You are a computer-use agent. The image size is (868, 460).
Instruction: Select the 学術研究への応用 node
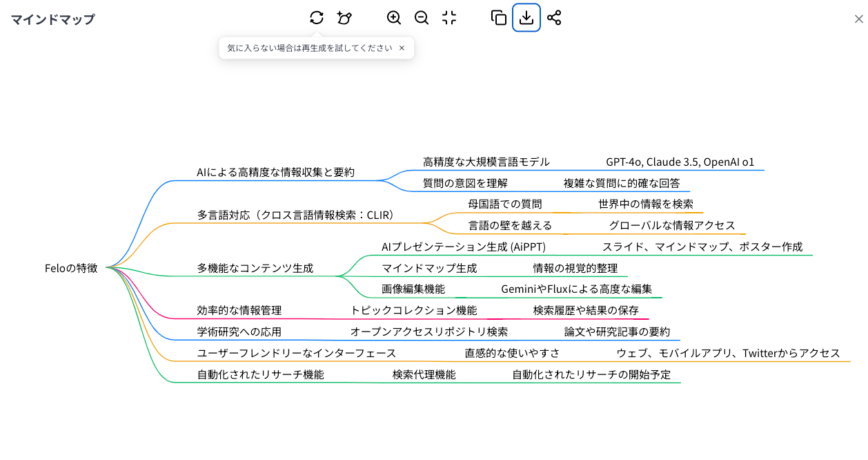tap(239, 332)
